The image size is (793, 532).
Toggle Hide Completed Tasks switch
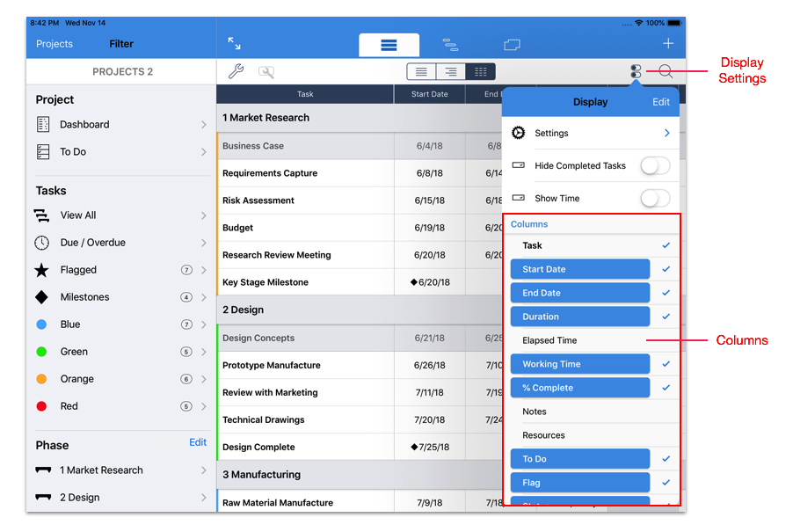[655, 165]
